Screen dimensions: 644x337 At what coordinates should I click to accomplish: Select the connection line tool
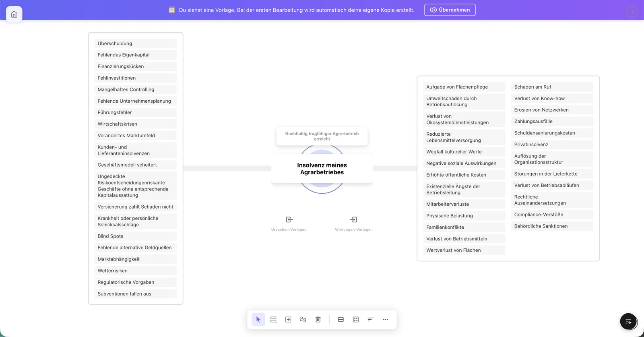(303, 319)
